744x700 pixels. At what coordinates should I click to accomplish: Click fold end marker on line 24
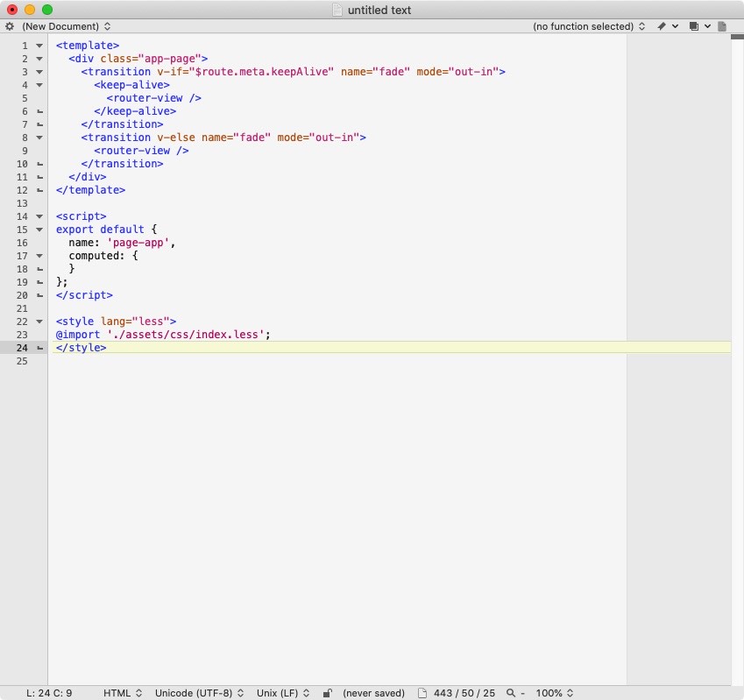click(39, 348)
